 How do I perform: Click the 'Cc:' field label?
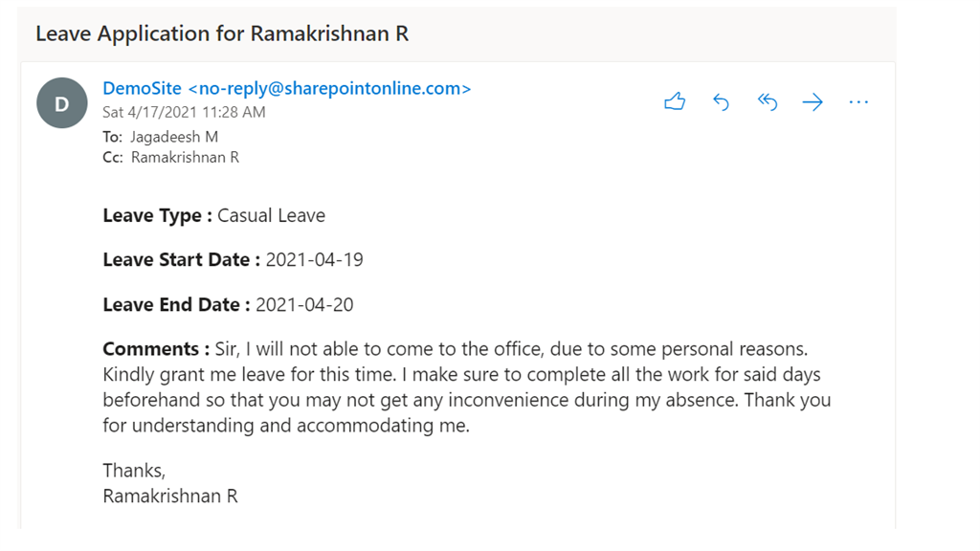point(110,157)
